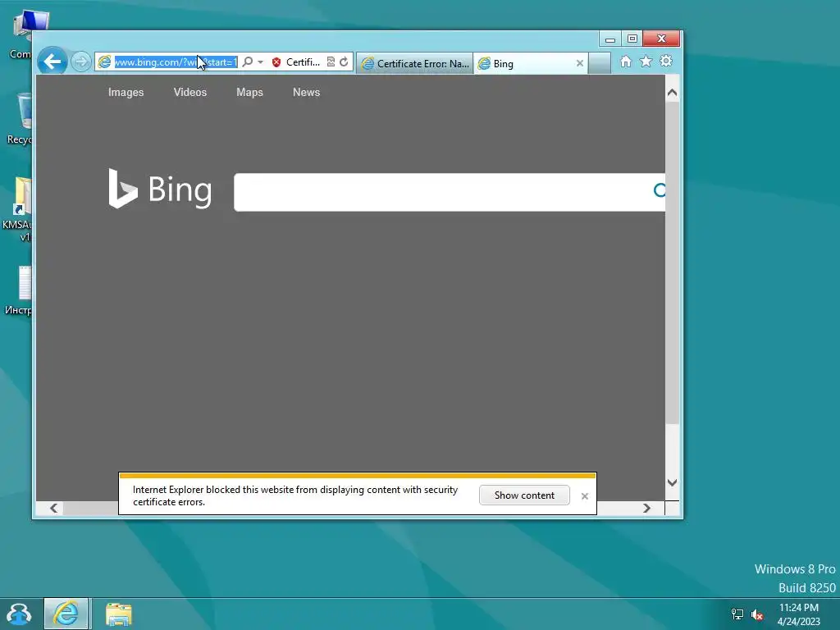Open Bing Videos link
Screen dimensions: 840x630
click(x=190, y=92)
